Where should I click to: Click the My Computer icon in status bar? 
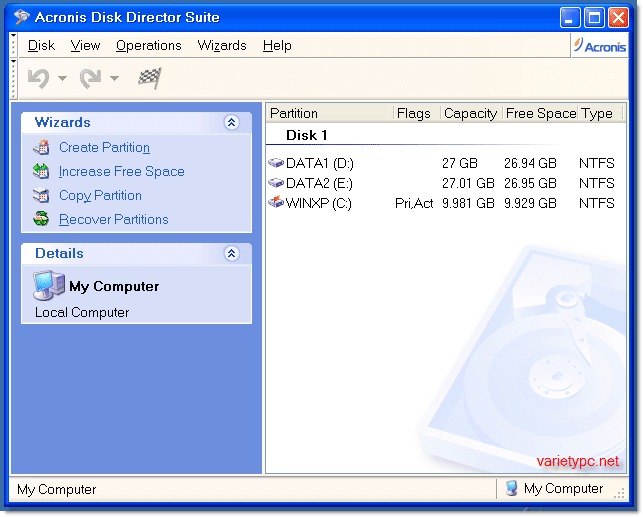pos(511,488)
